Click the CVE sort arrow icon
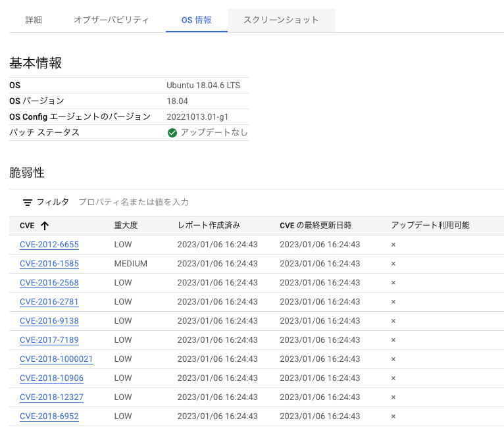Screen dimensions: 504x448 click(45, 226)
